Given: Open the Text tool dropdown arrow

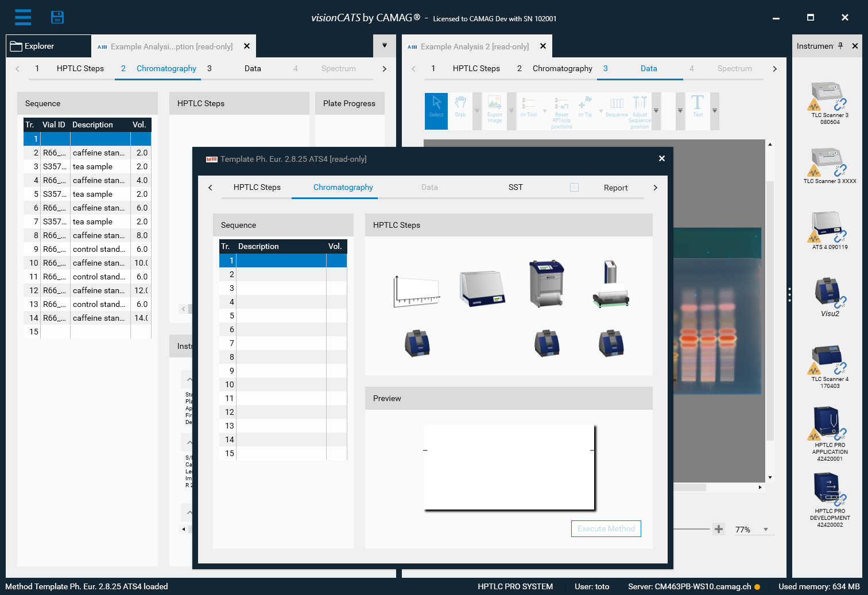Looking at the screenshot, I should coord(715,111).
